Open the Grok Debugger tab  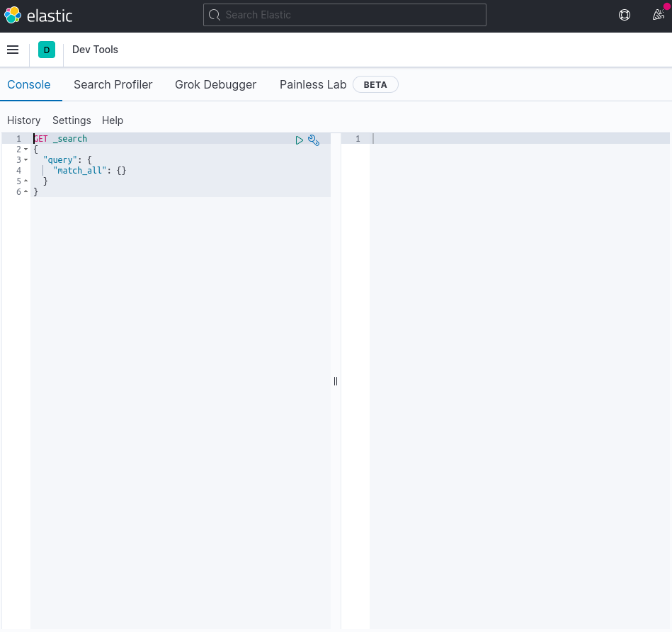click(215, 84)
